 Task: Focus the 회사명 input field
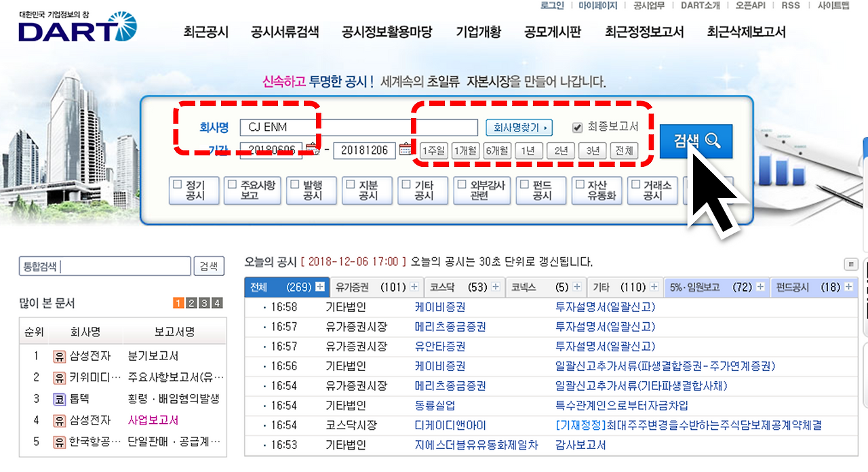coord(359,127)
